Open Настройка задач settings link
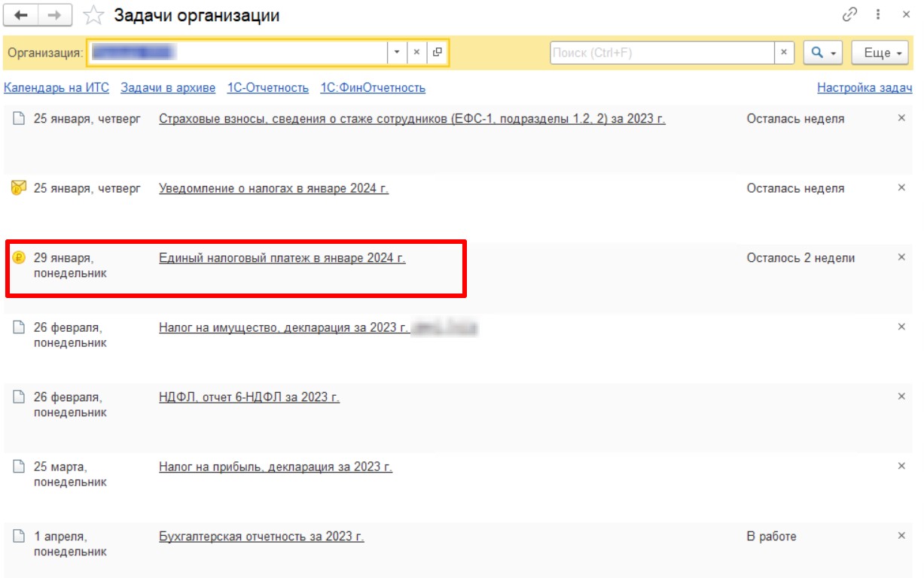This screenshot has width=924, height=578. tap(865, 88)
